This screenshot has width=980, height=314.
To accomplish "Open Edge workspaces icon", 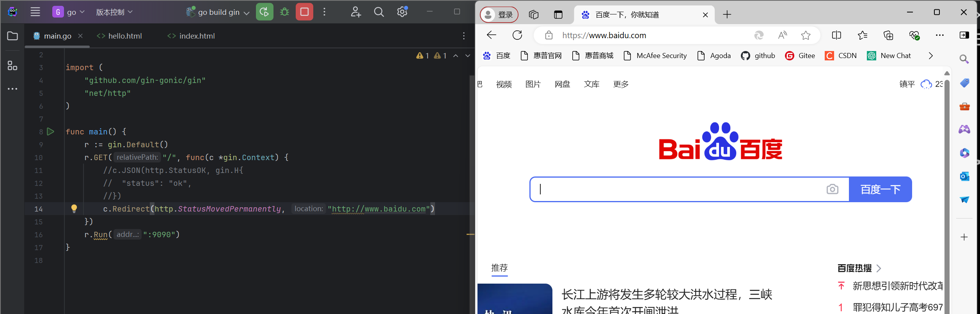I will click(534, 15).
